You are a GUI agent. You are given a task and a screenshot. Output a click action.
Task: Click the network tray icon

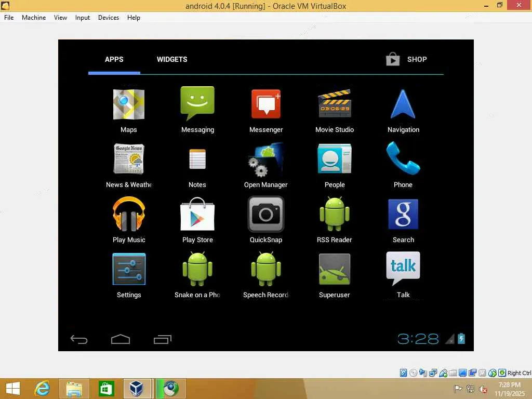470,389
